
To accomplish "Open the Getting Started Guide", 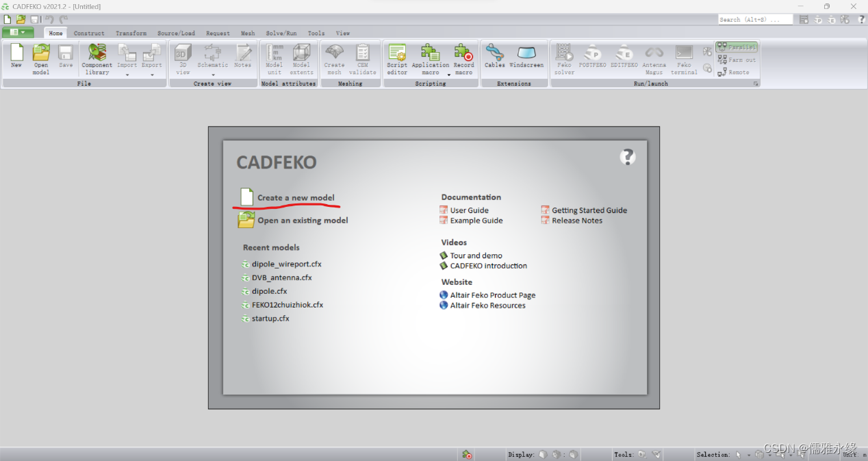I will coord(589,210).
